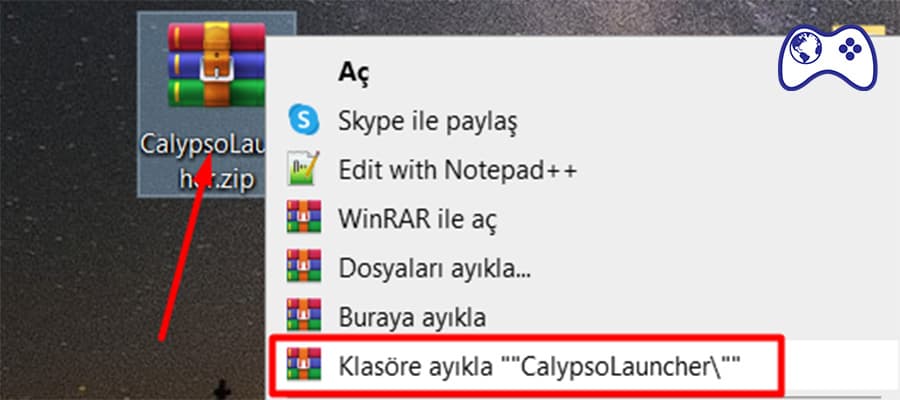
Task: Choose Edit with Notepad++ option
Action: (x=457, y=170)
